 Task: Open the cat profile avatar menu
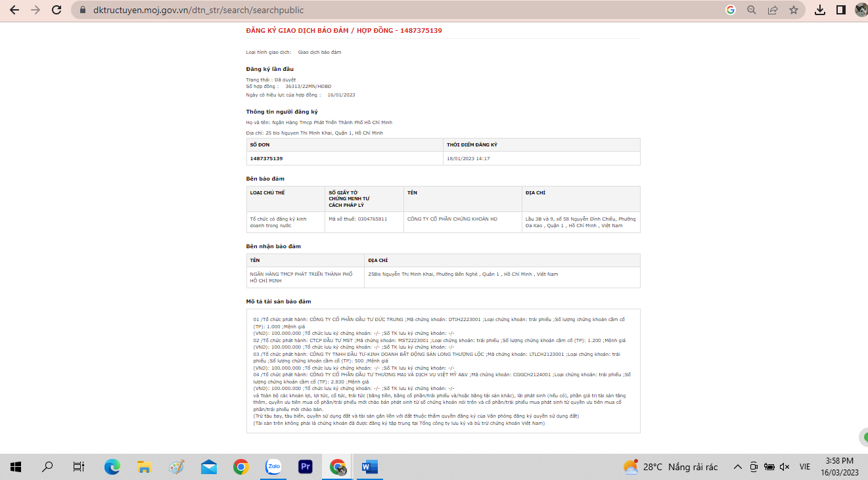point(861,10)
